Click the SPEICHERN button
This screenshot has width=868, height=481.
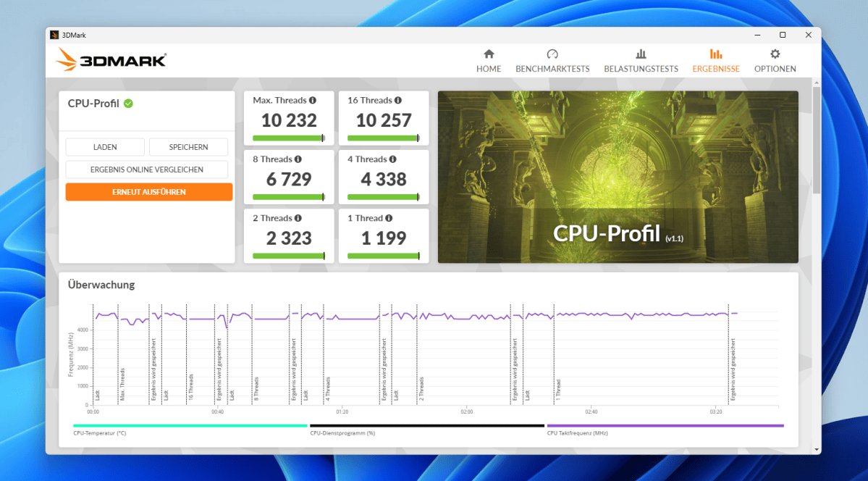coord(188,147)
